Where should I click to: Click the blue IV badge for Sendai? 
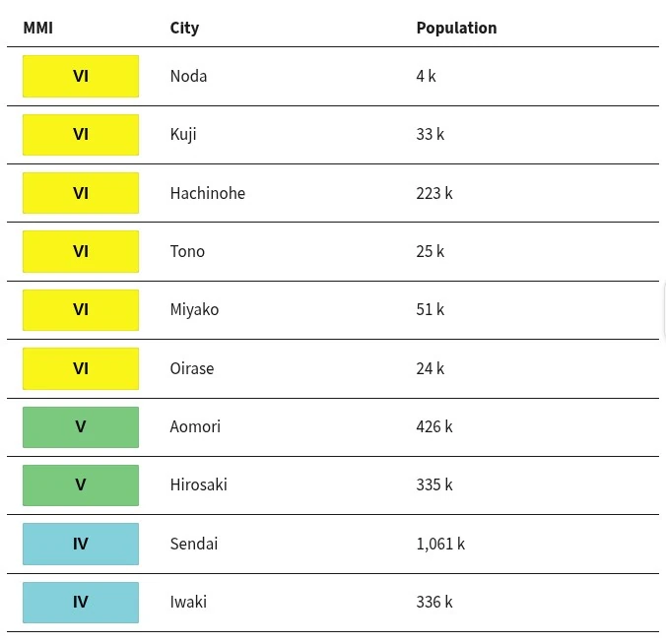tap(81, 544)
